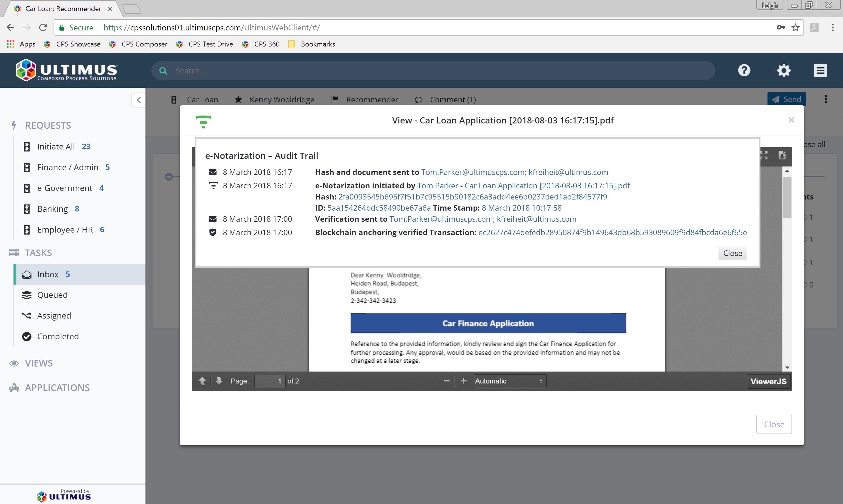This screenshot has height=504, width=843.
Task: Bookmark this page with star icon
Action: [x=795, y=27]
